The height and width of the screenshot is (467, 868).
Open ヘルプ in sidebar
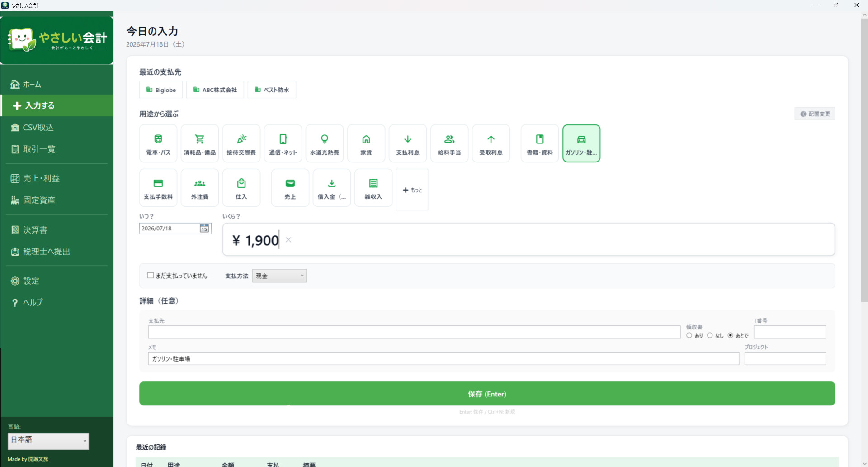[57, 302]
